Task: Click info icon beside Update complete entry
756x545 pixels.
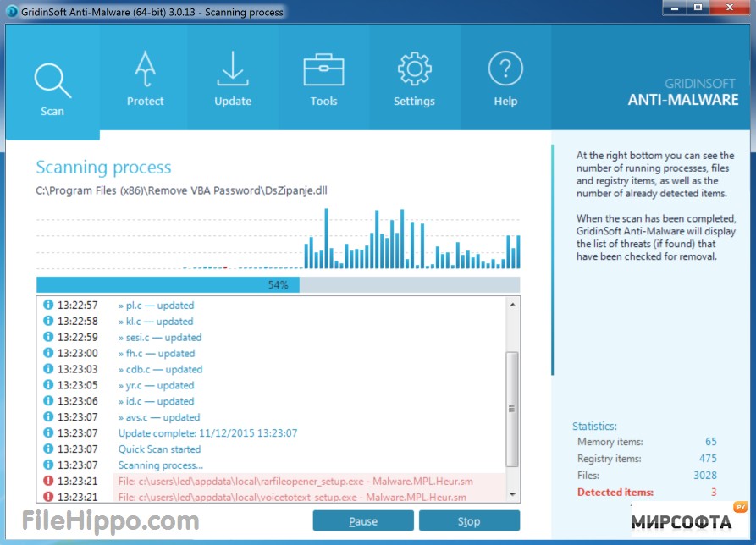Action: [48, 432]
